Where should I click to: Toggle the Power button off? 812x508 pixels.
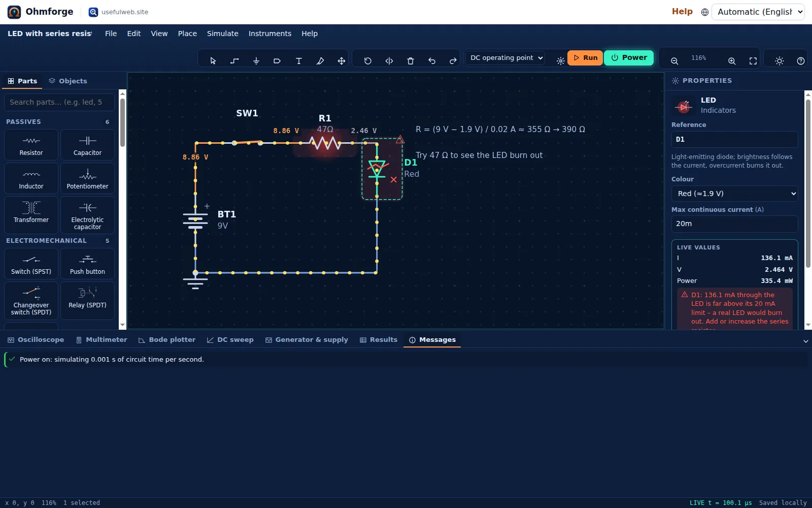629,58
